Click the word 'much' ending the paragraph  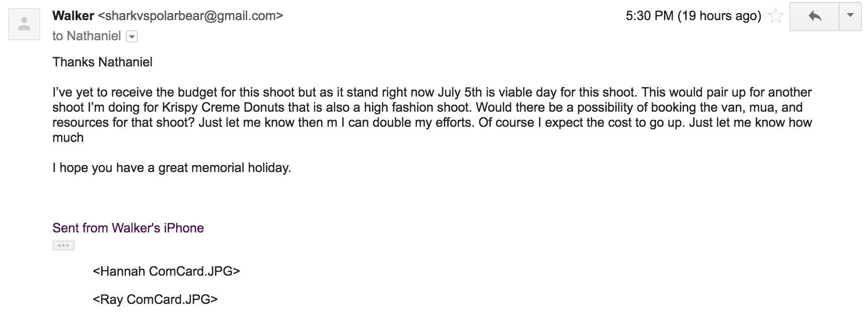click(x=68, y=137)
